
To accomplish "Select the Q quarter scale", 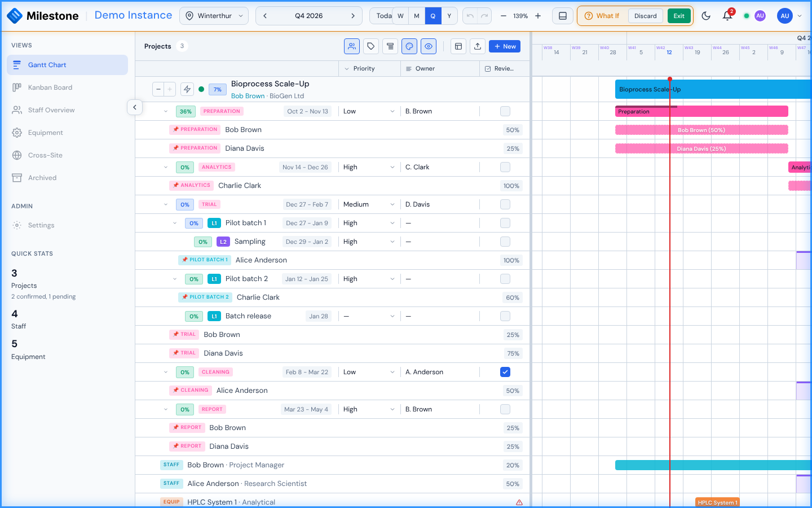I will [x=433, y=16].
